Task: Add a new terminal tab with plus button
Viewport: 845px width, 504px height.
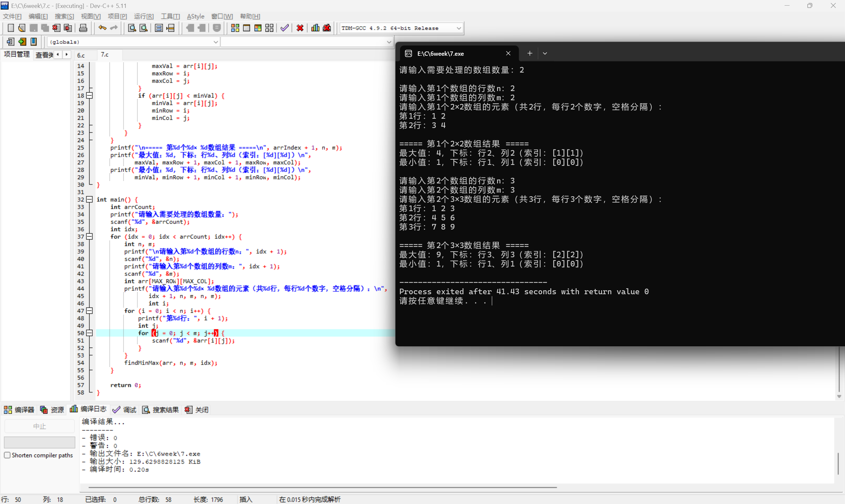Action: [x=529, y=53]
